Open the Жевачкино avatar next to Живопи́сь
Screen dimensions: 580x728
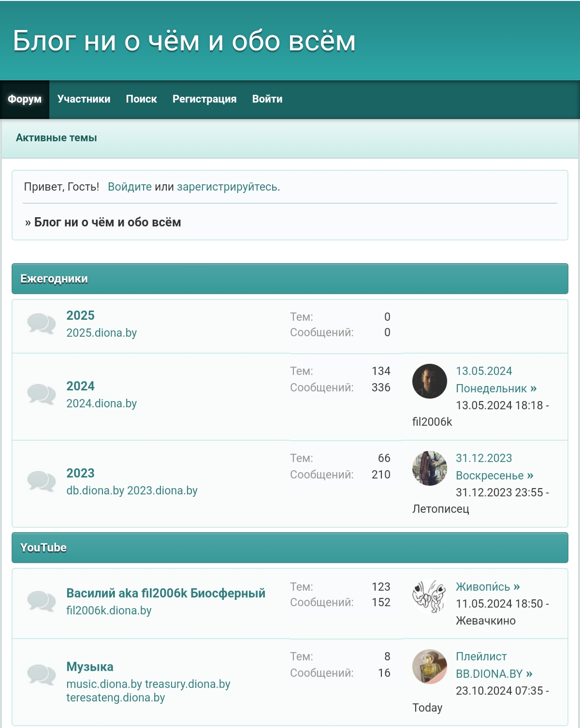tap(430, 597)
